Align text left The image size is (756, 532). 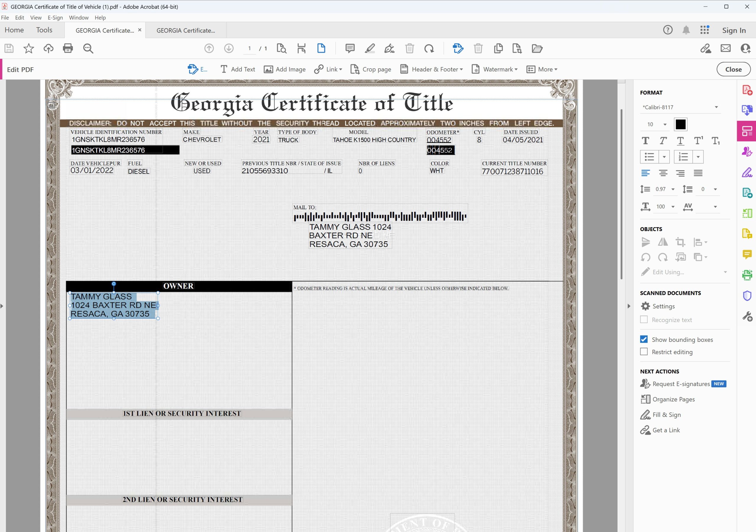(x=646, y=173)
